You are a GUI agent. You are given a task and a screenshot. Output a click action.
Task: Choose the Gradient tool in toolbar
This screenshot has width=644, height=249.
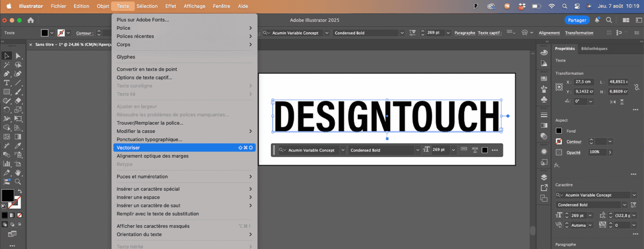(x=18, y=137)
